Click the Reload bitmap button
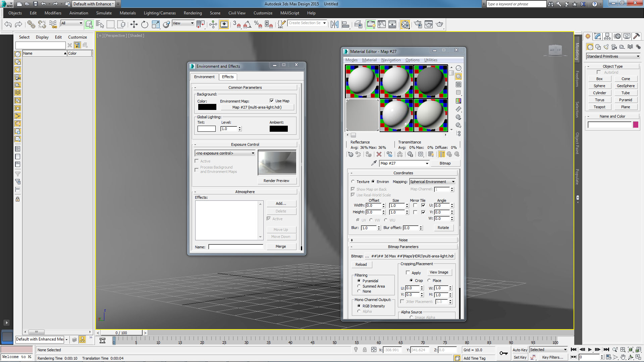 361,264
